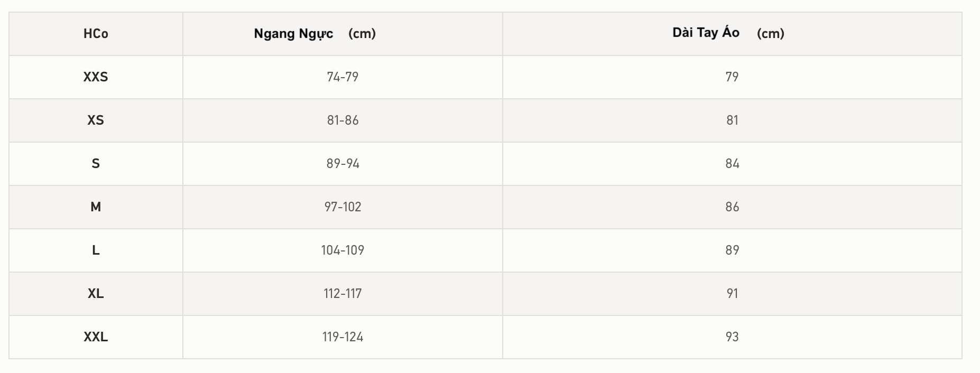Click chest measurement 74-79 cell

point(343,77)
